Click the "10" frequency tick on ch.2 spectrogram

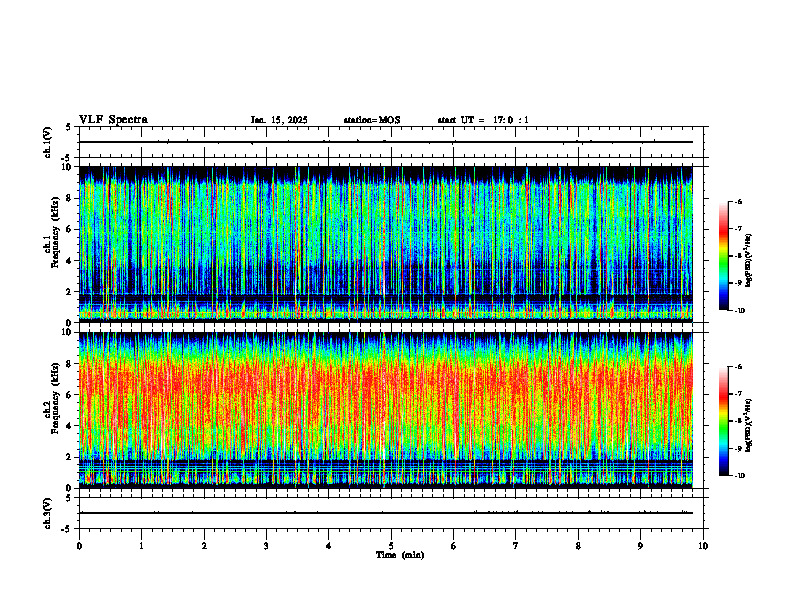click(68, 332)
